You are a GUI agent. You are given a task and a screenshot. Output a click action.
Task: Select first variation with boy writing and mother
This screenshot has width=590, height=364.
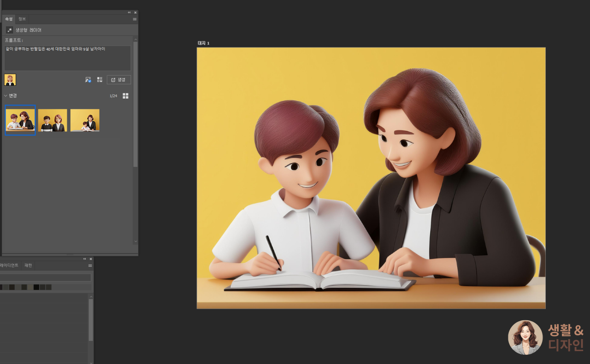[x=20, y=120]
